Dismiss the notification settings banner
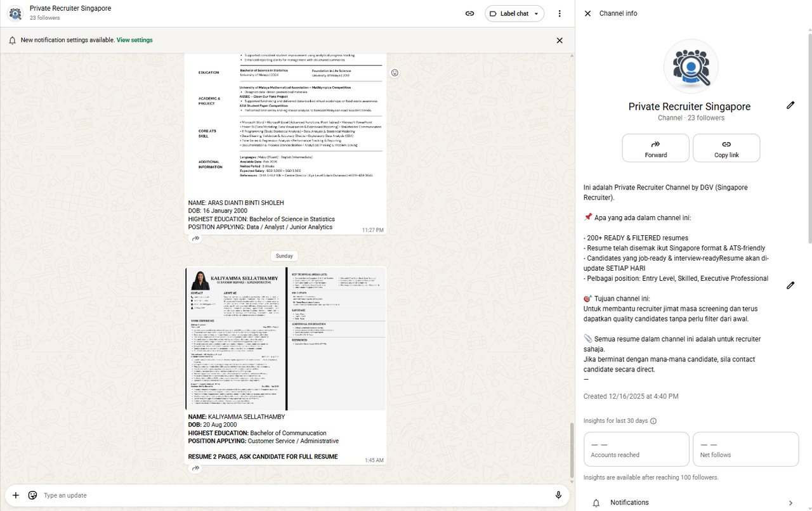Viewport: 812px width, 511px height. click(x=560, y=40)
